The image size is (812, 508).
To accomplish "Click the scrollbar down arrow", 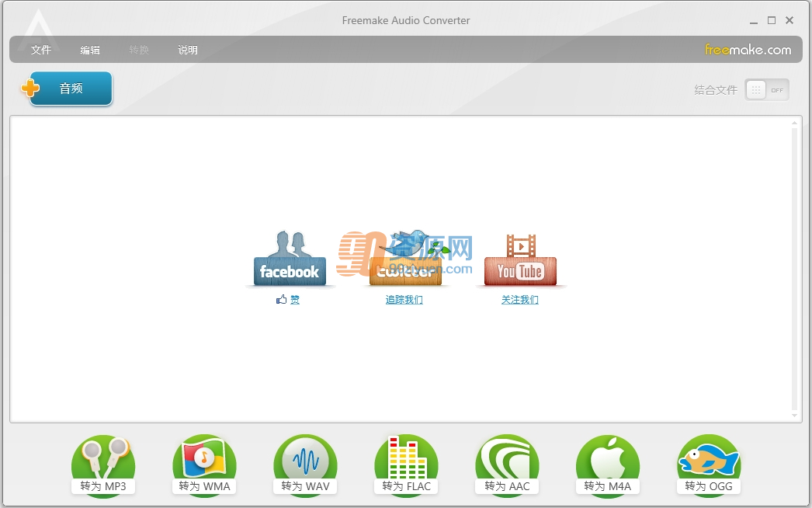I will (x=794, y=416).
